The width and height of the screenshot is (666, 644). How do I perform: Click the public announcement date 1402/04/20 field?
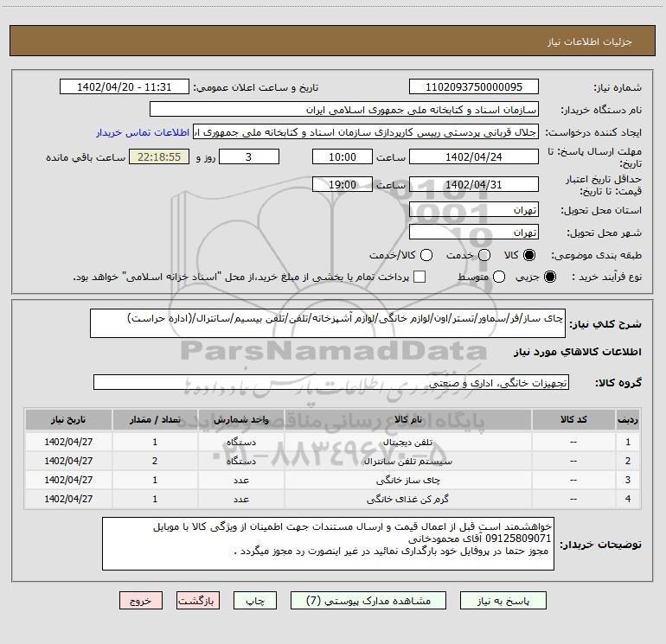click(125, 87)
